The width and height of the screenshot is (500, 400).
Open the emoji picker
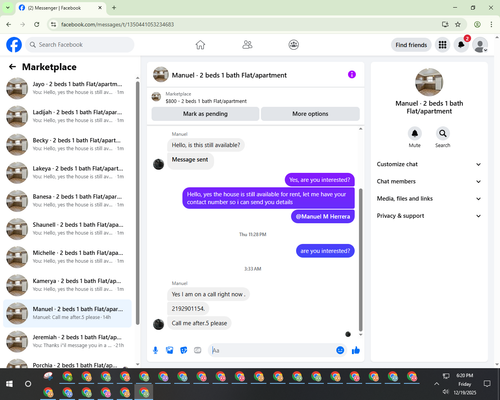(x=340, y=350)
